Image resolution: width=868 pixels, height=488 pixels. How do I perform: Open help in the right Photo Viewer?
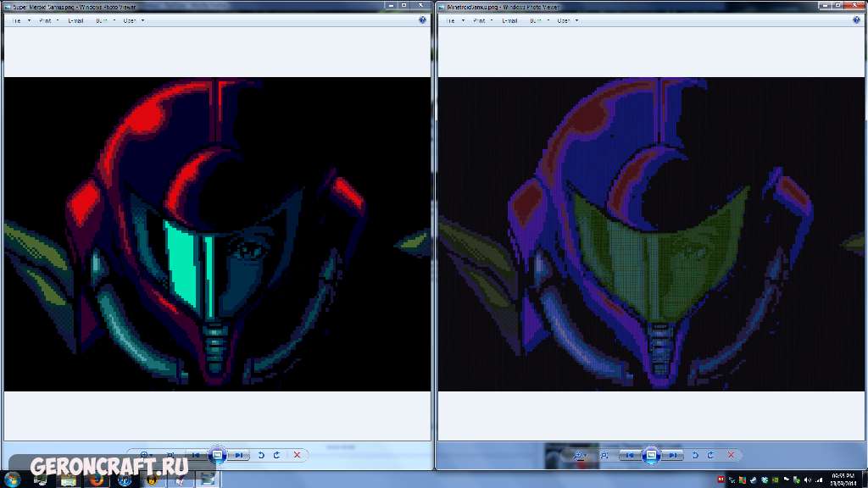[857, 20]
